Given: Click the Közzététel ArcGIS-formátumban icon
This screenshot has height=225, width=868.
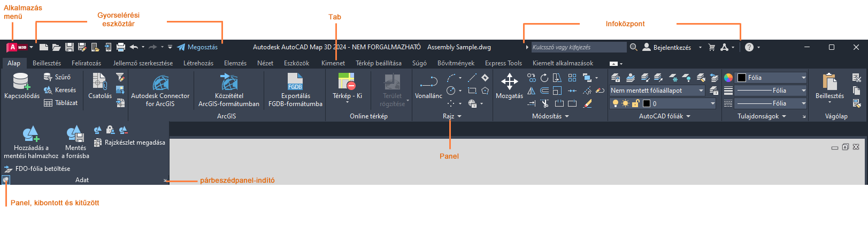Looking at the screenshot, I should pyautogui.click(x=229, y=82).
